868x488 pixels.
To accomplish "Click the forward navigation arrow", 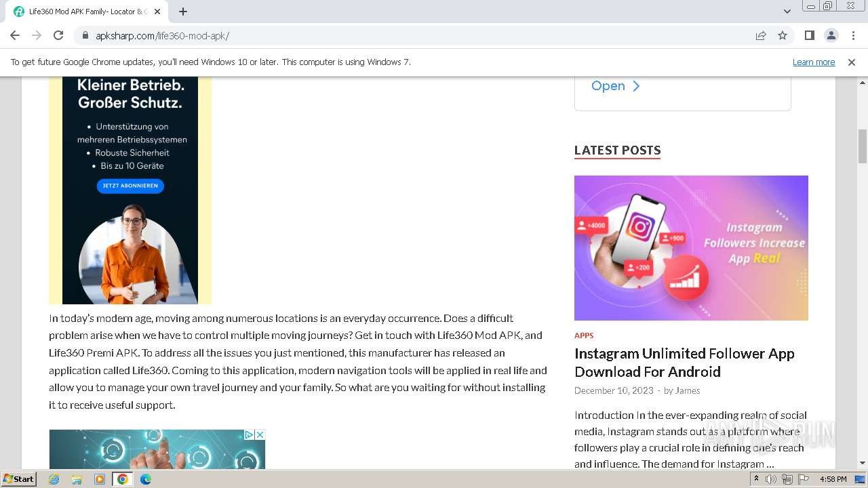I will (x=37, y=35).
